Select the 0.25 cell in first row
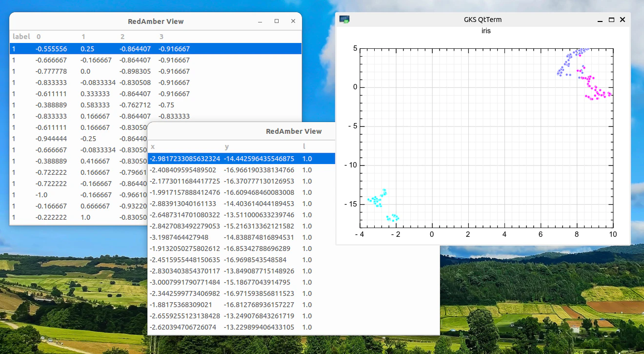Image resolution: width=644 pixels, height=354 pixels. tap(87, 49)
